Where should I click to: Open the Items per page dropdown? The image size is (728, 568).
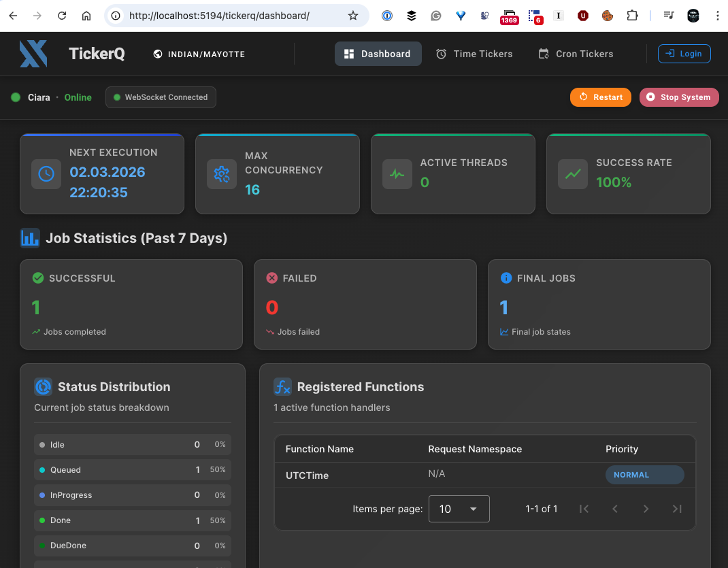coord(459,508)
